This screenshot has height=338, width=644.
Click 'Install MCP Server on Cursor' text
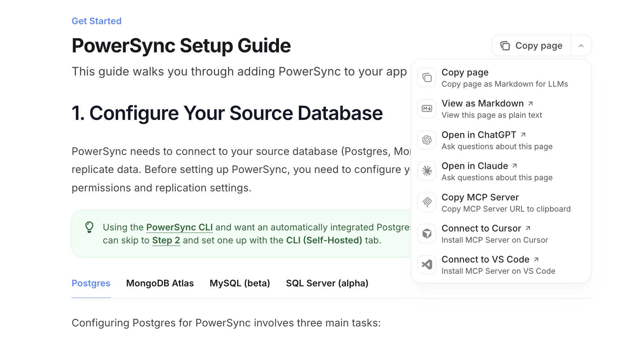click(495, 240)
